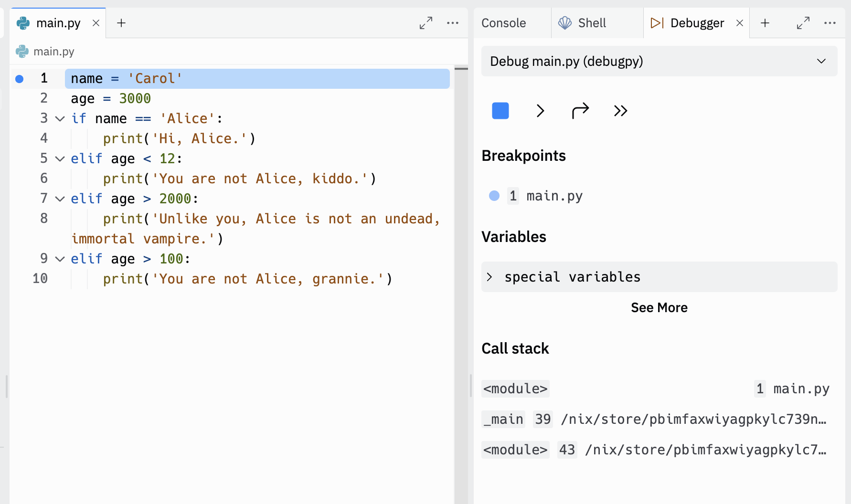Click the editor vertical scrollbar
The height and width of the screenshot is (504, 851).
(461, 284)
